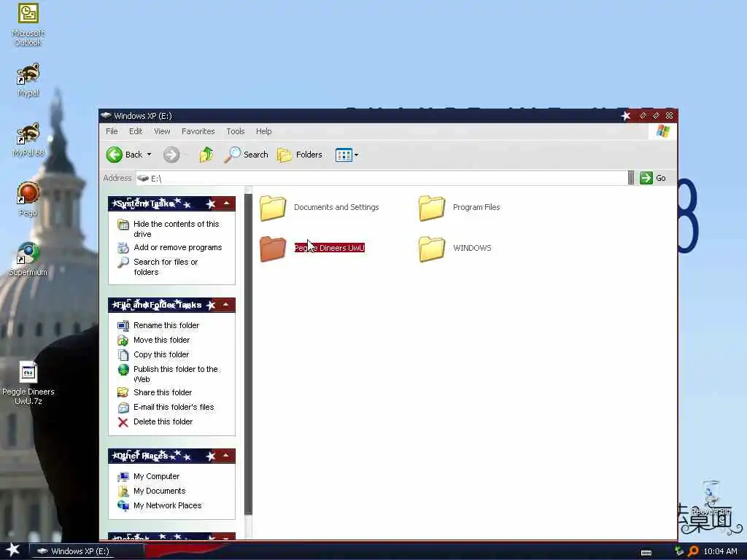Click the My Computer icon in Other Places
This screenshot has width=747, height=560.
[123, 477]
